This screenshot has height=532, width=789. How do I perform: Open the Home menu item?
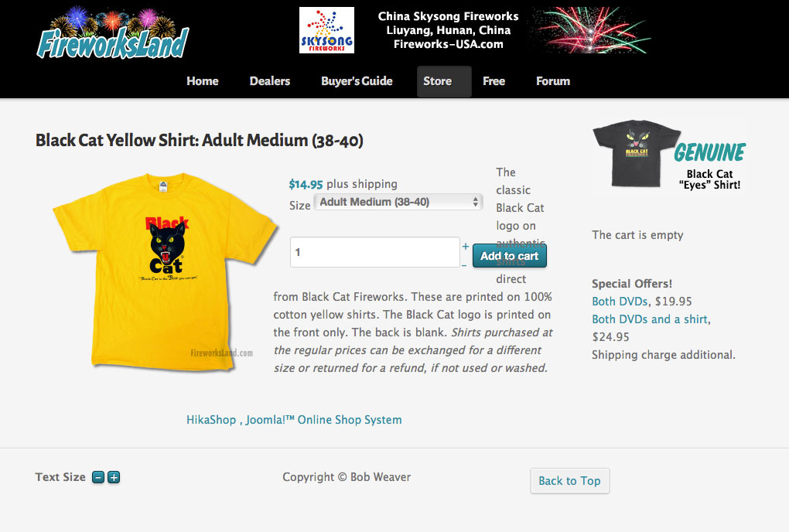(203, 81)
